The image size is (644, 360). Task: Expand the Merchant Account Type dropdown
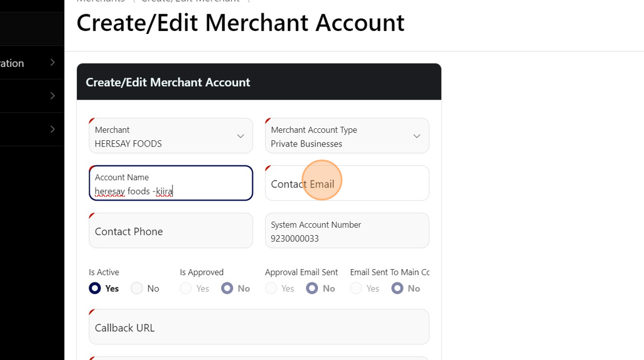coord(347,136)
